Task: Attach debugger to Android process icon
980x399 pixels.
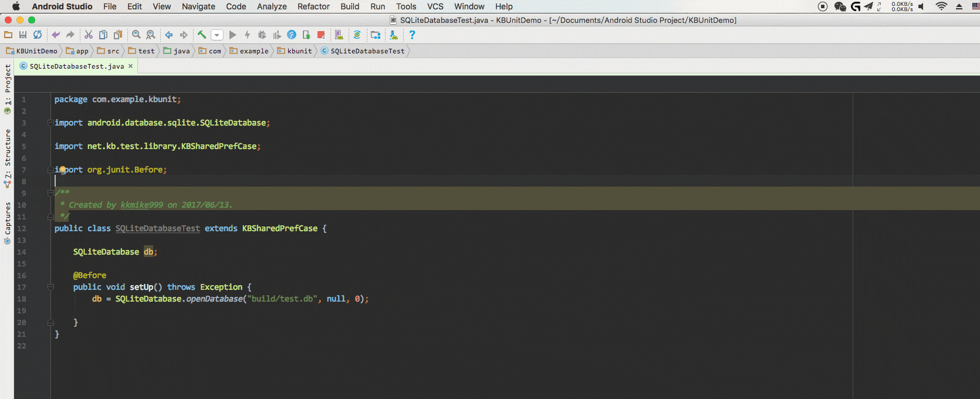Action: click(306, 35)
